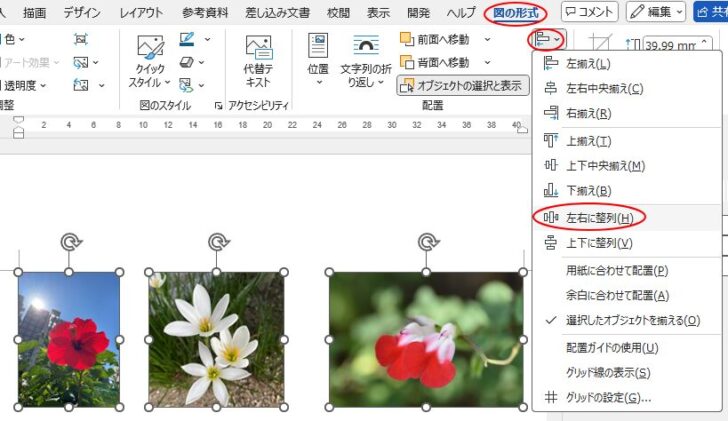This screenshot has height=421, width=728.
Task: Click the Reset Picture icon
Action: click(x=81, y=85)
